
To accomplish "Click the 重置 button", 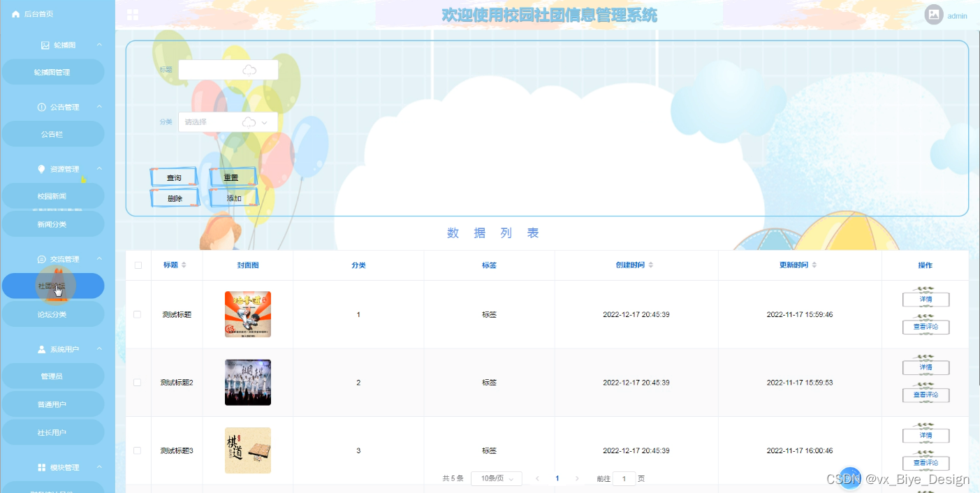I will click(232, 177).
